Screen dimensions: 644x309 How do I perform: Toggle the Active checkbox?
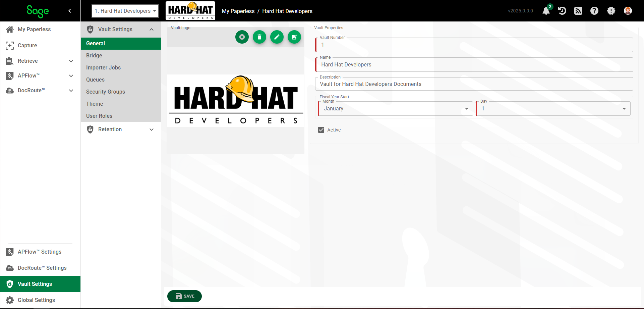coord(321,130)
